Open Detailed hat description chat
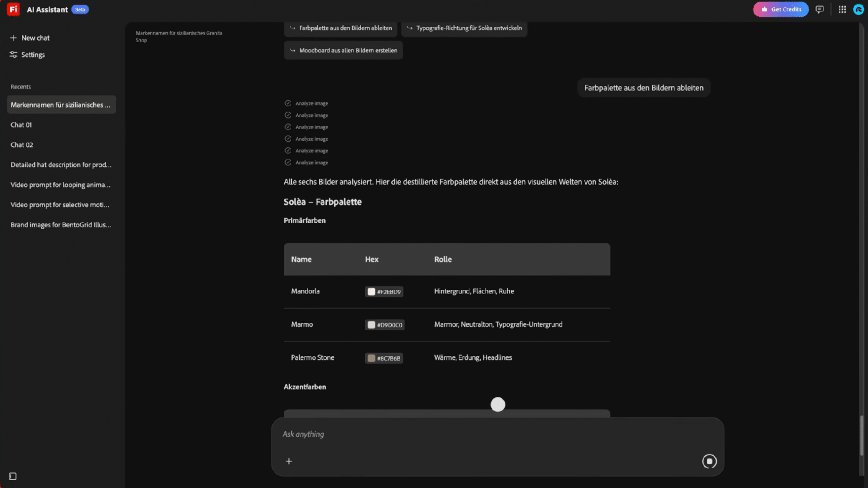 (x=61, y=165)
